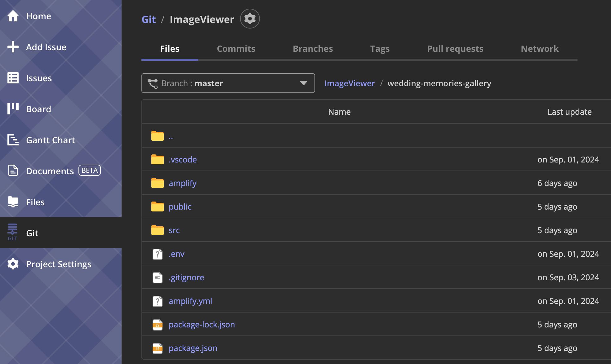The image size is (611, 364).
Task: Click the BETA badge beside Documents
Action: coord(90,170)
